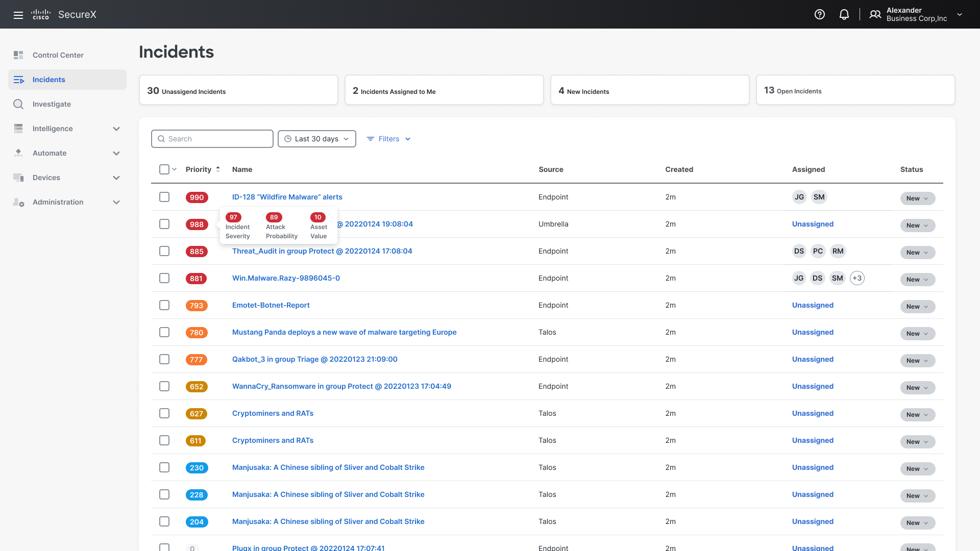Click the "Source" column header
Viewport: 980px width, 551px height.
pyautogui.click(x=551, y=169)
